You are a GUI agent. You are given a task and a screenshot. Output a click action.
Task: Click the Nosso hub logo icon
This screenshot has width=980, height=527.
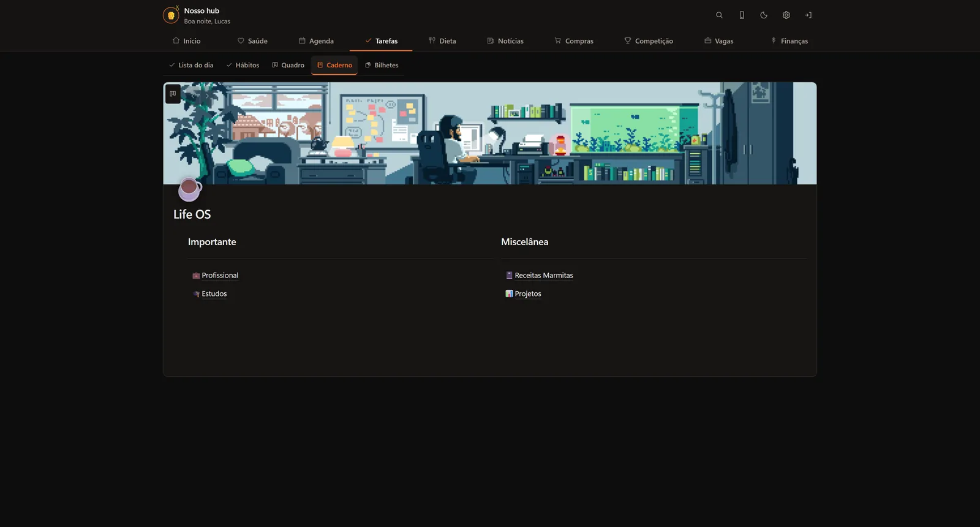point(171,15)
